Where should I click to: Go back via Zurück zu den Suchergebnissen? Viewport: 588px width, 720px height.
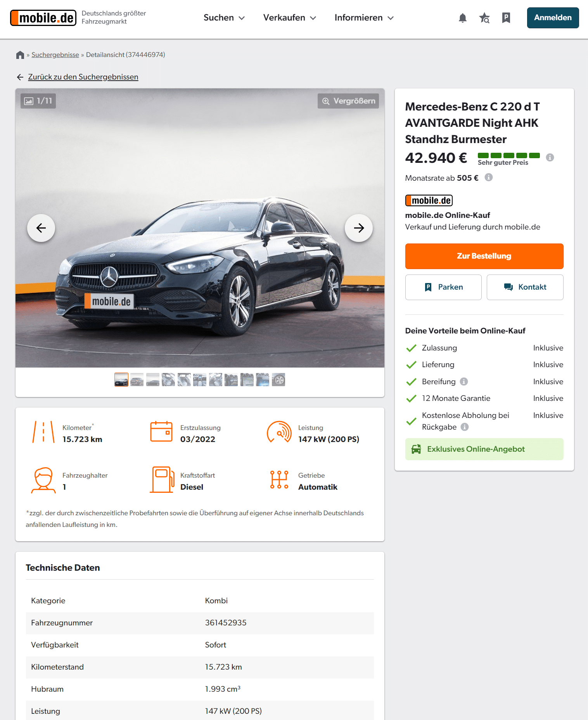coord(83,77)
